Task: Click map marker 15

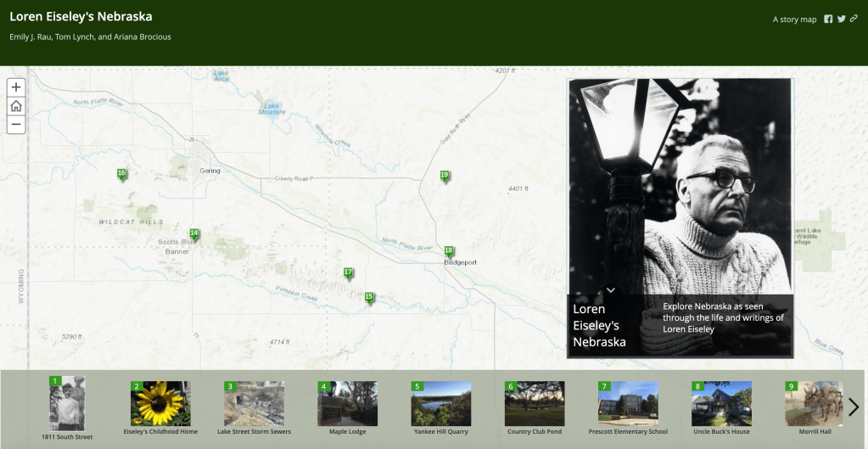Action: 369,298
